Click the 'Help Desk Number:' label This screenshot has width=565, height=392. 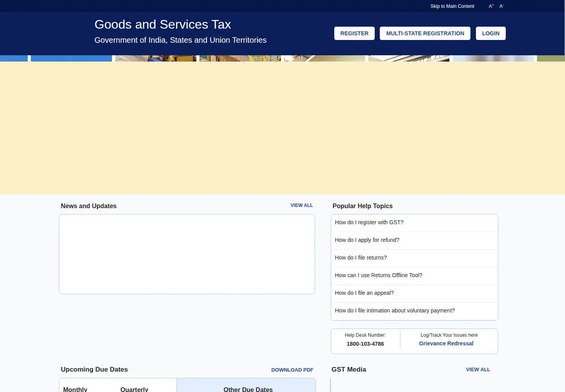365,335
